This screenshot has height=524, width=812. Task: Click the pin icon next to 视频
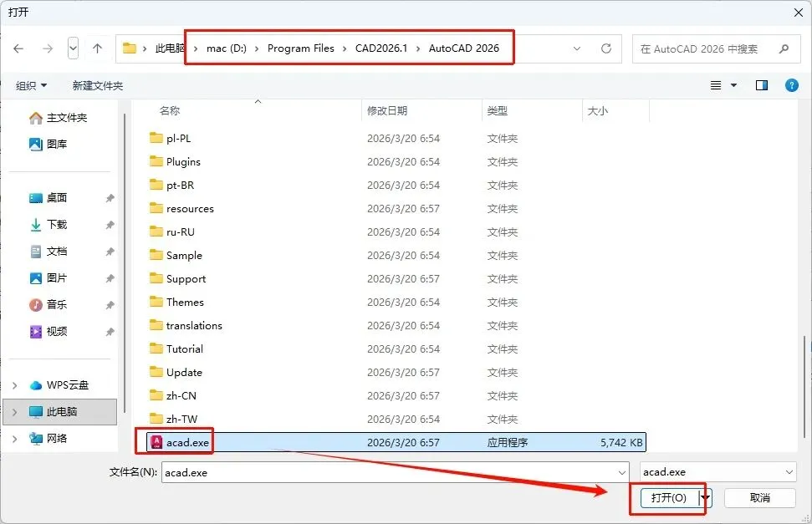110,332
